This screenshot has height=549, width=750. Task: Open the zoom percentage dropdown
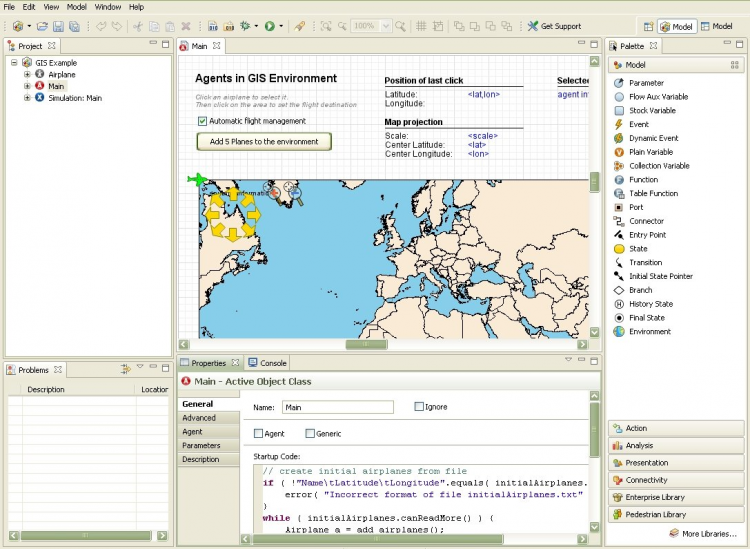pos(385,26)
